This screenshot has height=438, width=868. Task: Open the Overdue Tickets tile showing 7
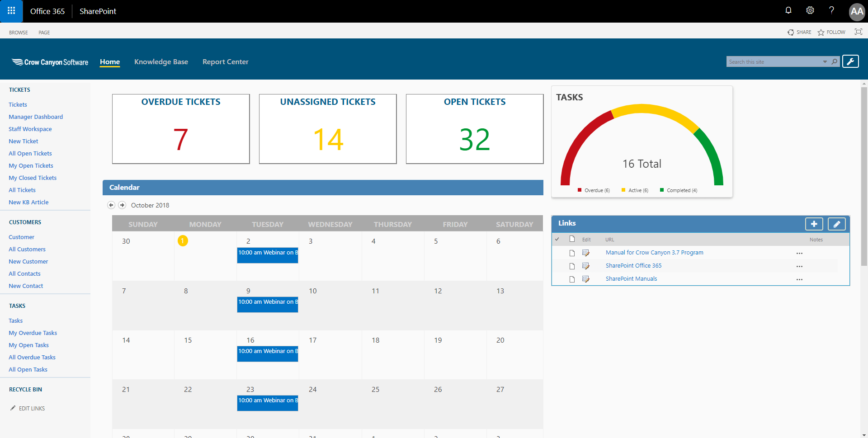pos(181,129)
